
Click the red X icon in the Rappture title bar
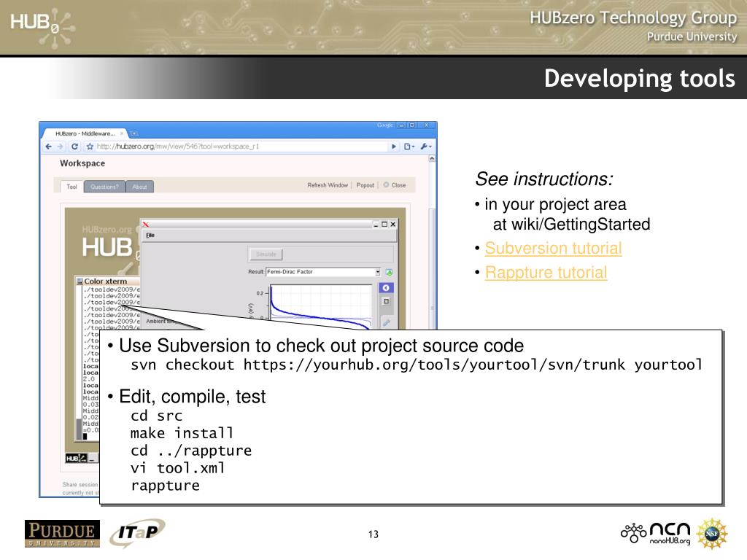point(146,225)
